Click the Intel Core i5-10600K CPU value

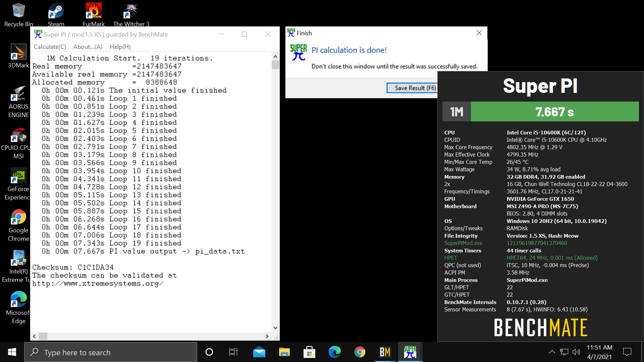(546, 132)
